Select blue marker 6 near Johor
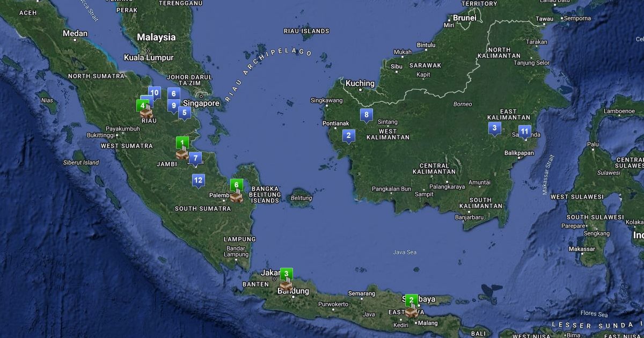The image size is (644, 338). (x=173, y=94)
